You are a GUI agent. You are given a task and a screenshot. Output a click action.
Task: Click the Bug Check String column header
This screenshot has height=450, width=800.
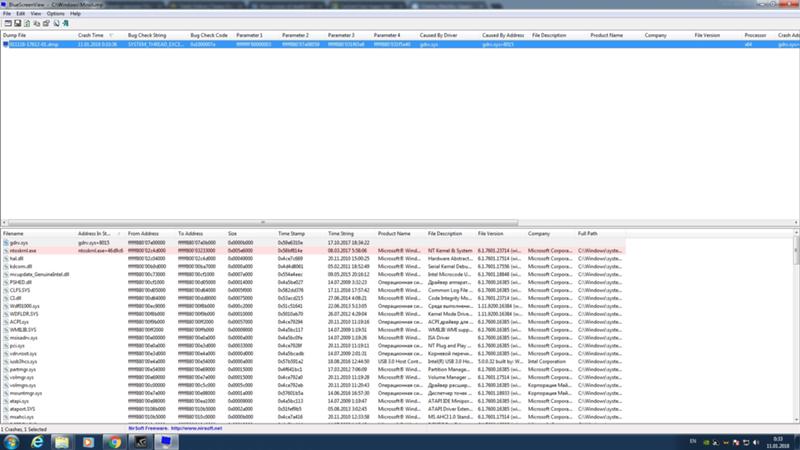[156, 35]
